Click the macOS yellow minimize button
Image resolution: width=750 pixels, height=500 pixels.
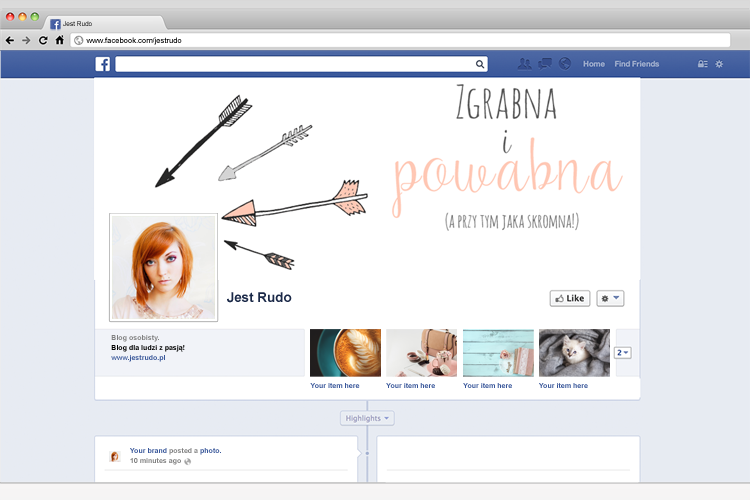pos(22,17)
